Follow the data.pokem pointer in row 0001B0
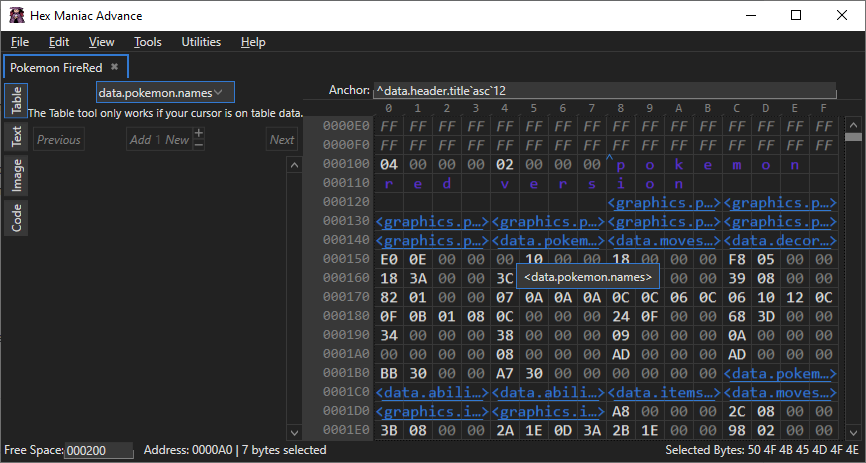 [780, 373]
